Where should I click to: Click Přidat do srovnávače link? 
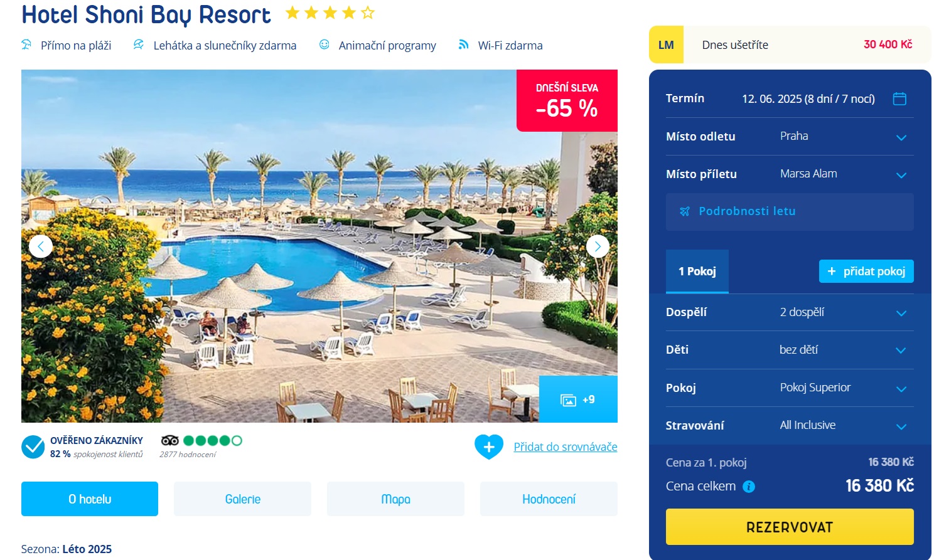tap(566, 446)
